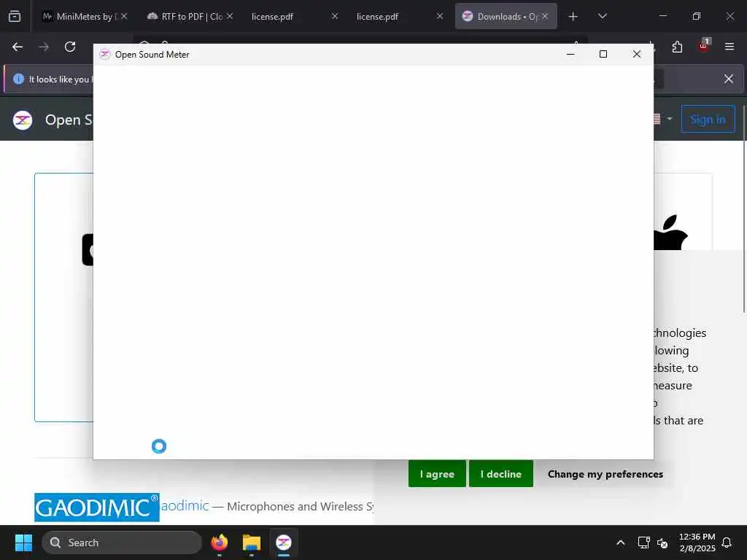
Task: Open the Gaodimic link
Action: pyautogui.click(x=185, y=506)
